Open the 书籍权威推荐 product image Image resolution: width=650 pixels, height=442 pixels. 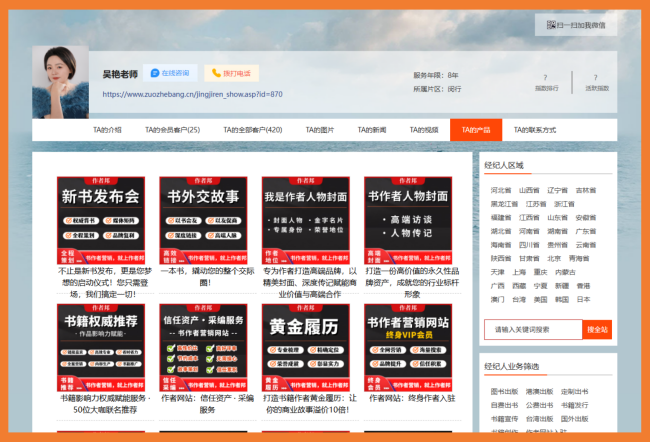101,346
